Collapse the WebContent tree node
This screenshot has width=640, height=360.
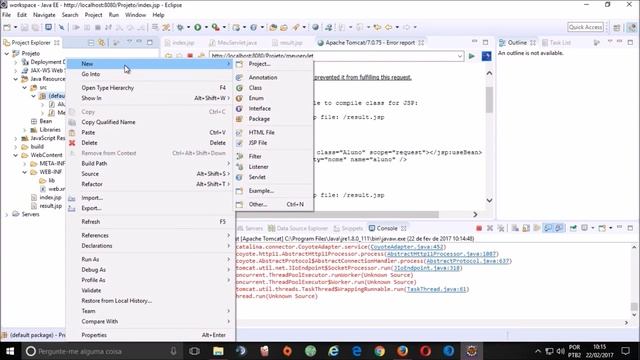16,155
